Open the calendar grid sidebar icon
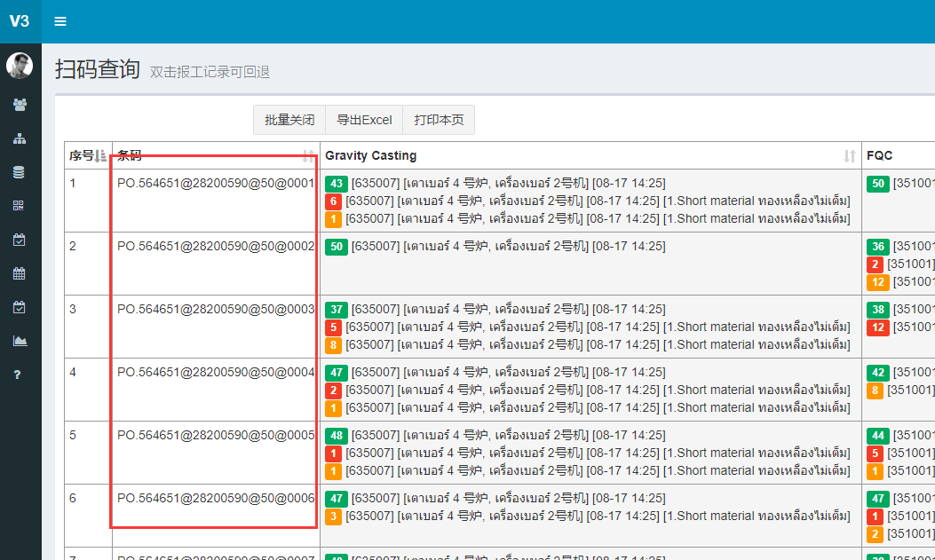 20,273
